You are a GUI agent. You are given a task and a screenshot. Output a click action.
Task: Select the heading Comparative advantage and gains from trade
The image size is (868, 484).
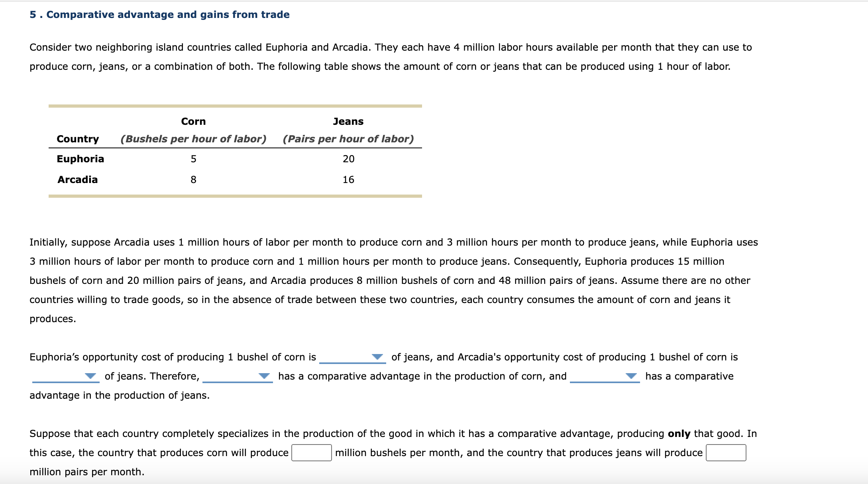point(159,14)
